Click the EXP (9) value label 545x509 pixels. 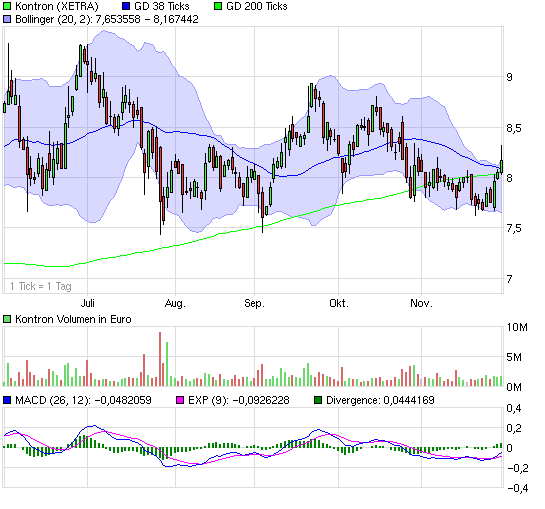coord(239,400)
